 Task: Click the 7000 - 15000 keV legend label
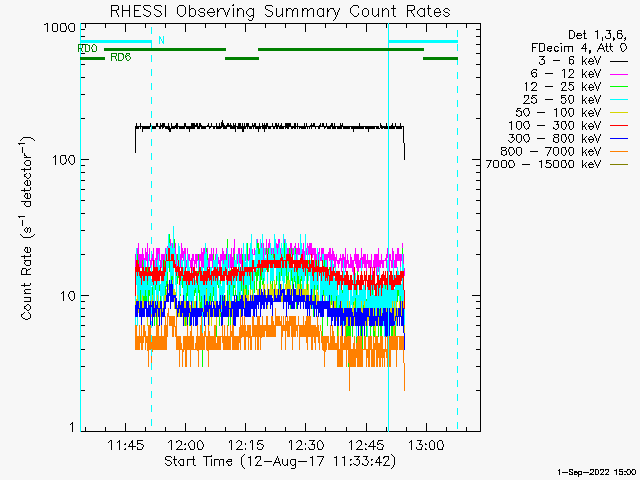point(543,164)
